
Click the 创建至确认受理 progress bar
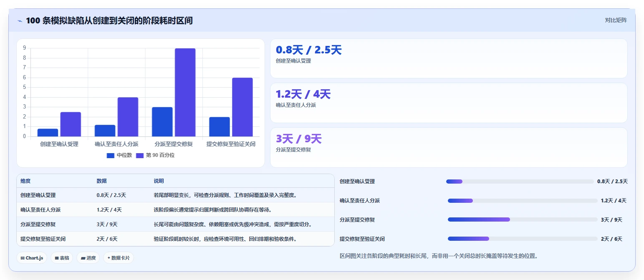tap(520, 182)
